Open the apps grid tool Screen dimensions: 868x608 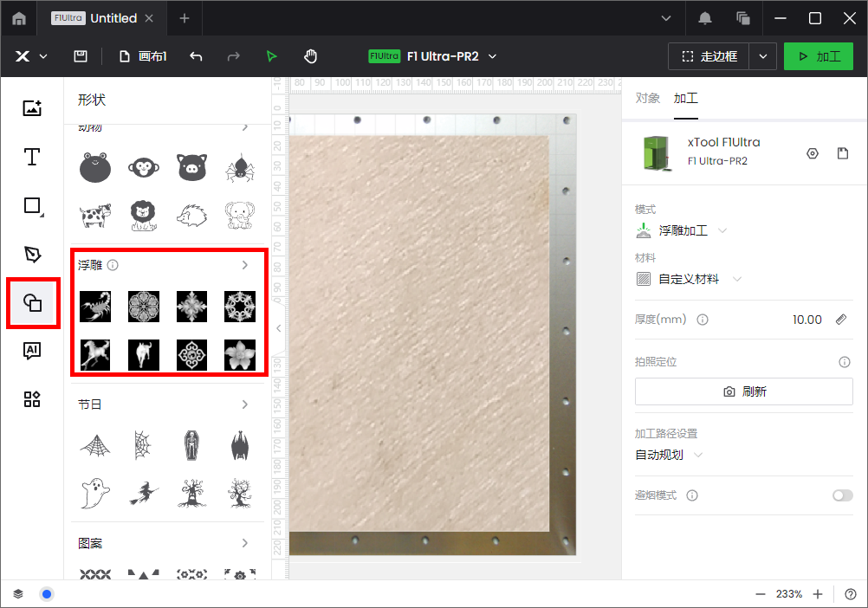(32, 399)
